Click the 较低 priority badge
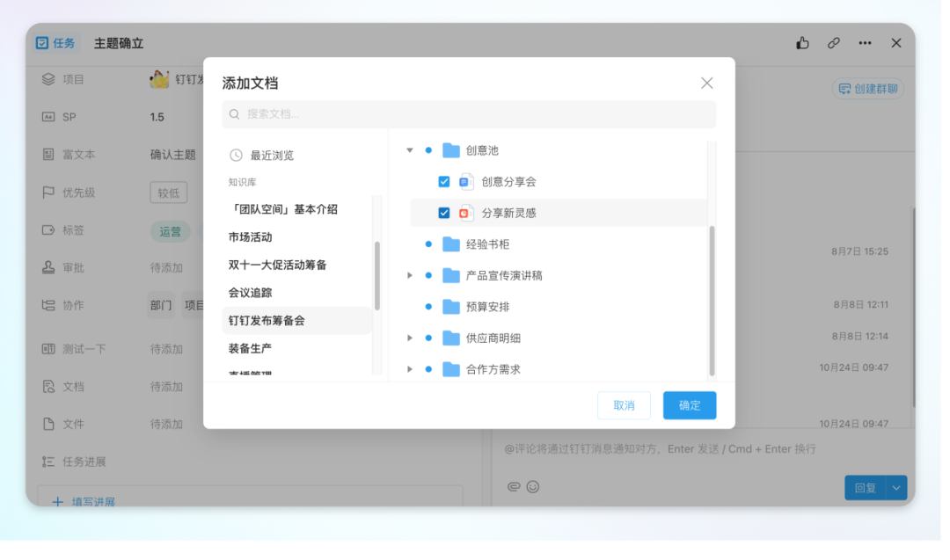 pos(168,193)
